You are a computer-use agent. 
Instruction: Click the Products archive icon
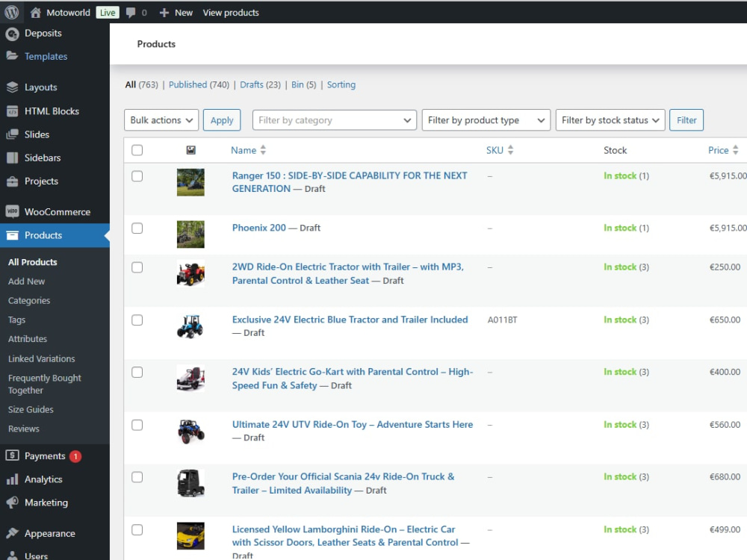click(x=13, y=235)
